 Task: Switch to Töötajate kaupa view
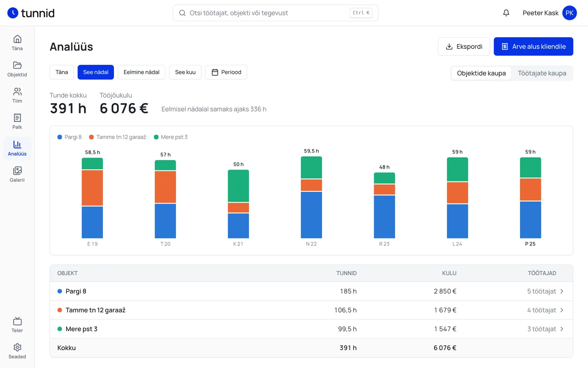(x=542, y=73)
